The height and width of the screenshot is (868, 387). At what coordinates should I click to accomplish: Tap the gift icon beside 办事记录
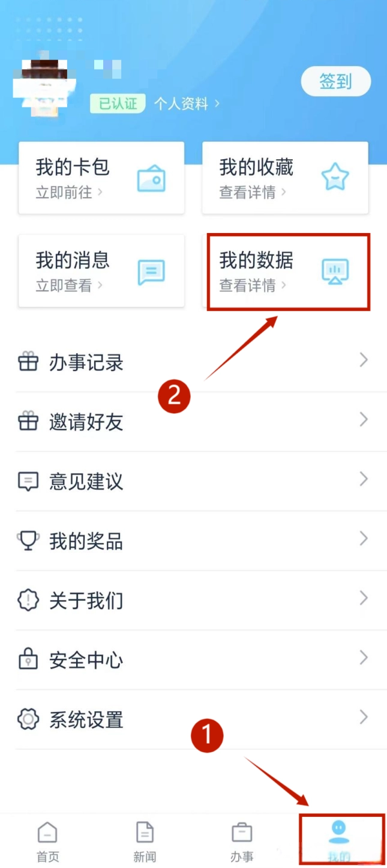pos(28,362)
